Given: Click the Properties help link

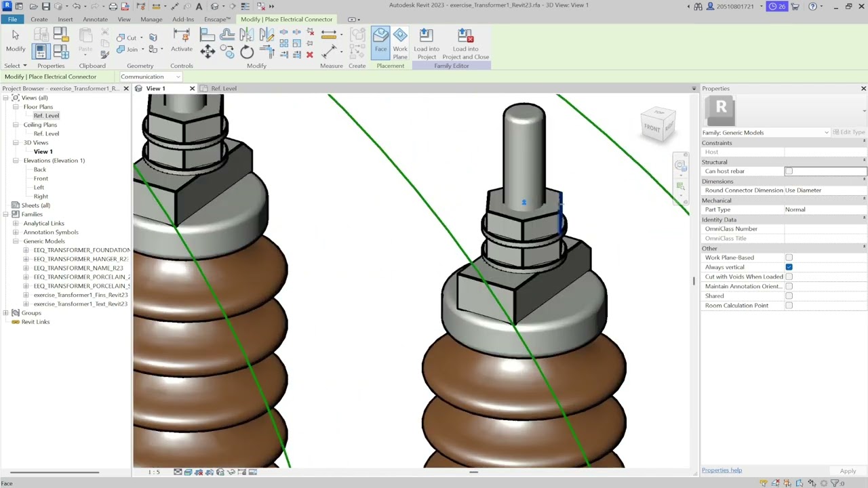Looking at the screenshot, I should (722, 470).
